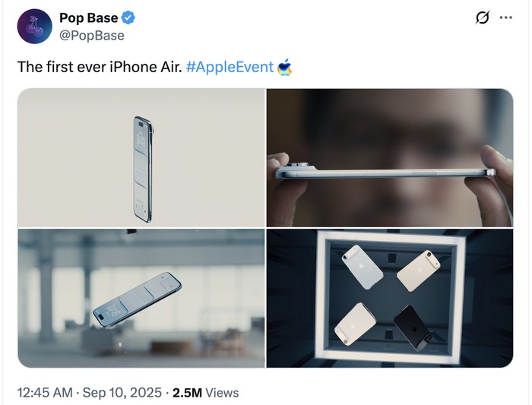Open the side-profile iPhone held in fingers image

pos(390,157)
